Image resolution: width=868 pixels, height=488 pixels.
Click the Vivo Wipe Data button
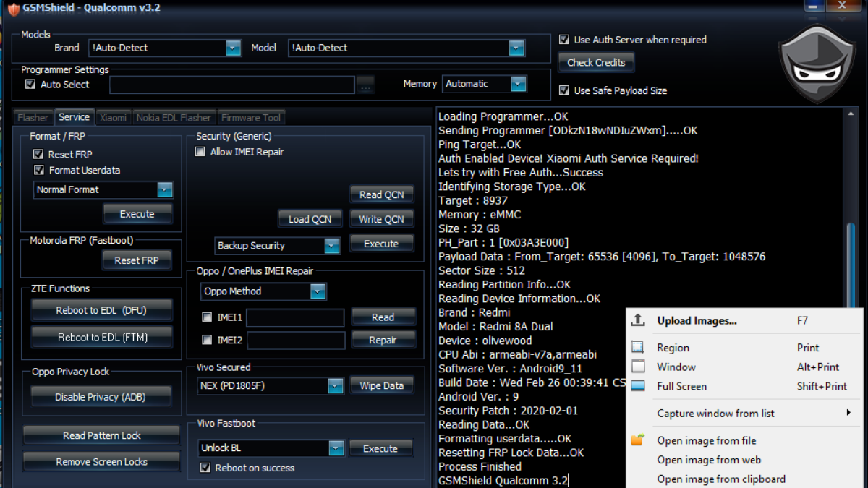coord(382,386)
